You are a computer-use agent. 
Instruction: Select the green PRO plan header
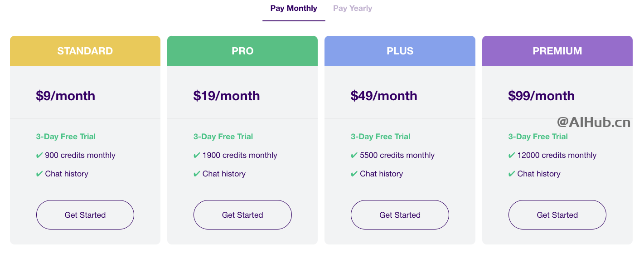coord(242,51)
